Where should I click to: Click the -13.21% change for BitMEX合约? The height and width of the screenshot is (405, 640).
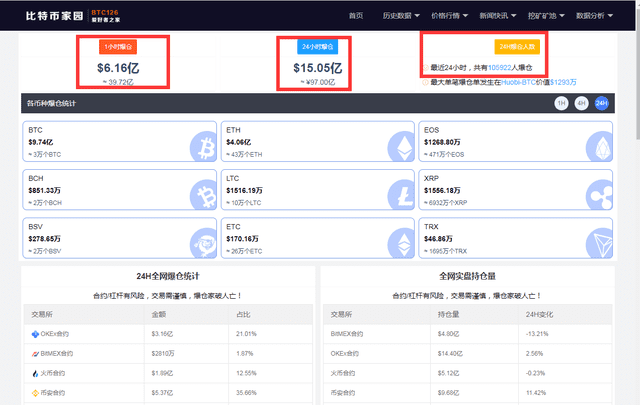537,334
